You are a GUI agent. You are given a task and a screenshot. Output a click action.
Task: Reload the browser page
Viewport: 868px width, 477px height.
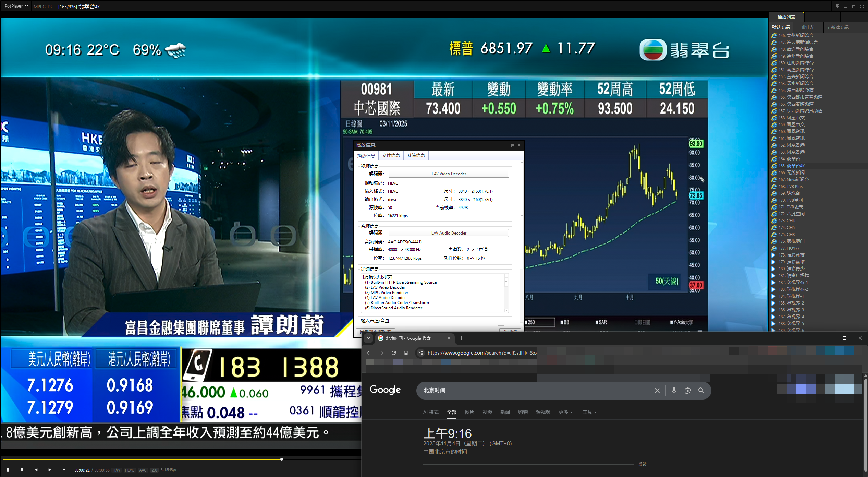click(394, 353)
